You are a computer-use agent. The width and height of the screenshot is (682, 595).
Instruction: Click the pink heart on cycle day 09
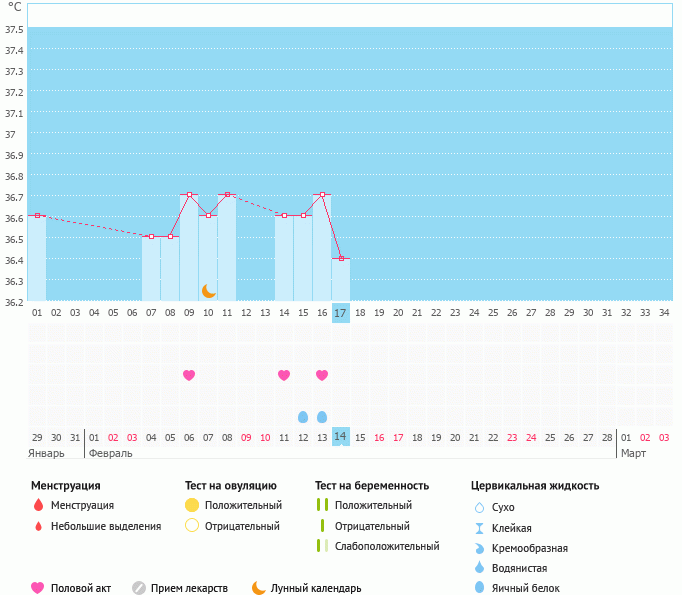[x=189, y=375]
